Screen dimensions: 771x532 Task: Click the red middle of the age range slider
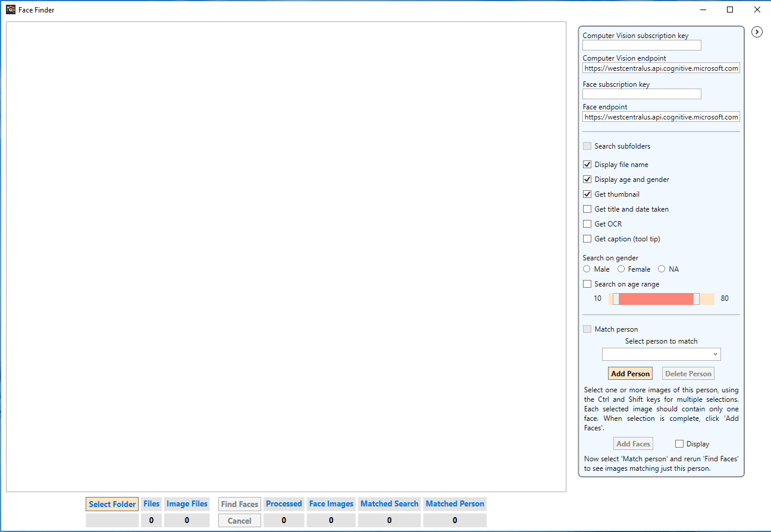[656, 299]
